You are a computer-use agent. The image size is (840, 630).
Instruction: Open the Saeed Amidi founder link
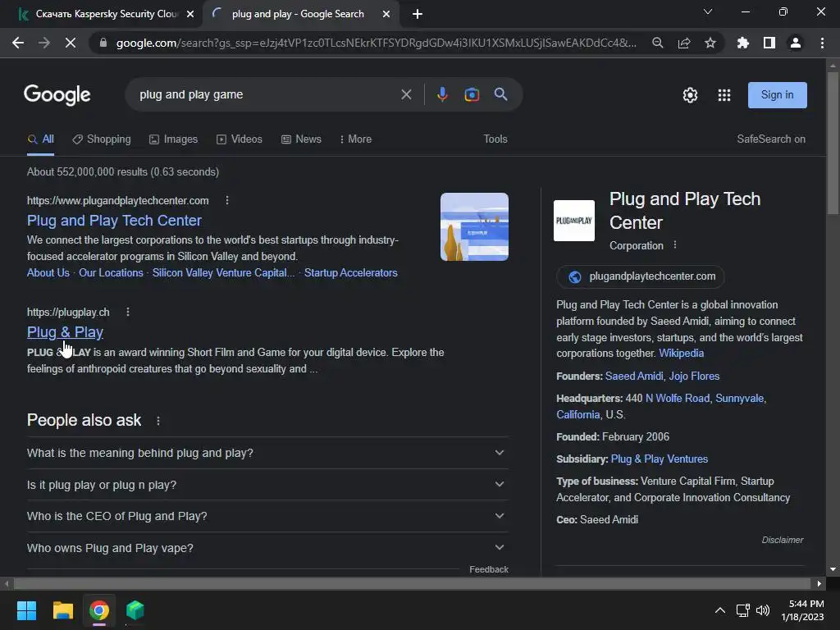click(634, 376)
